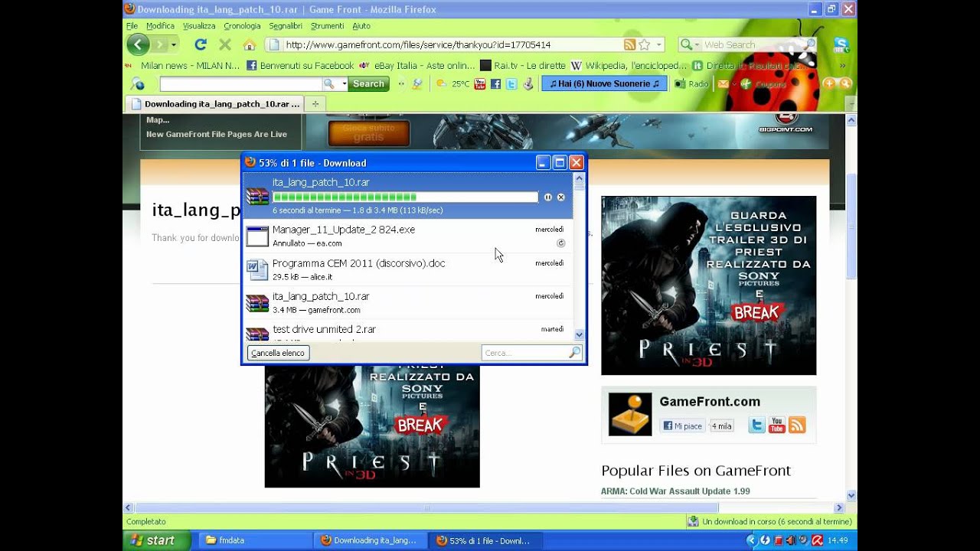This screenshot has width=980, height=551.
Task: Open the mail envelope toolbar icon
Action: click(x=724, y=84)
